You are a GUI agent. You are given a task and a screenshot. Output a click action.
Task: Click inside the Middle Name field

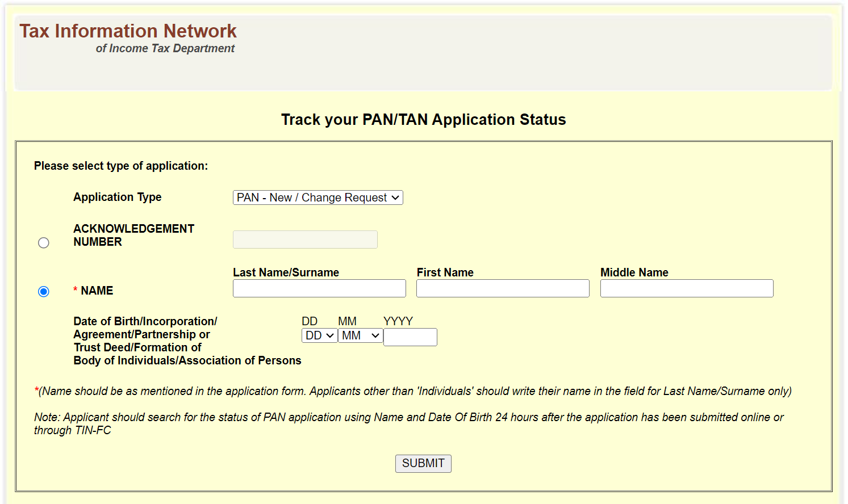pyautogui.click(x=686, y=288)
